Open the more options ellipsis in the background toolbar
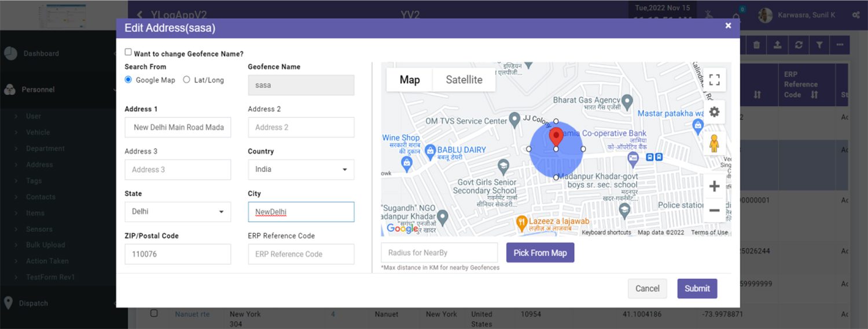 (x=840, y=45)
